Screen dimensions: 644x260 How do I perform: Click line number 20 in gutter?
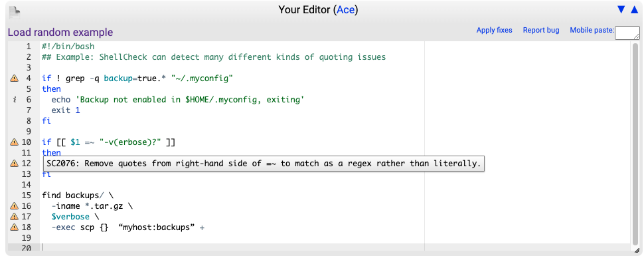tap(27, 248)
